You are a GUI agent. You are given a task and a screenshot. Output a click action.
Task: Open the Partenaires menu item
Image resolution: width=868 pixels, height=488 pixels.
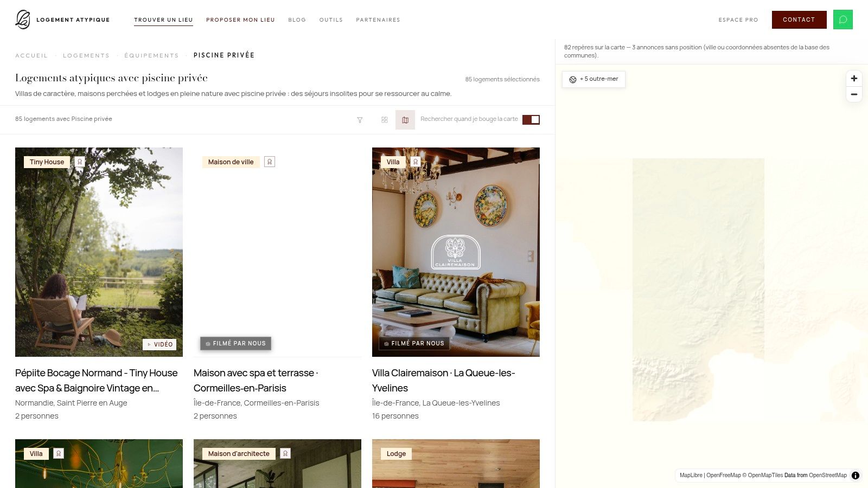378,20
